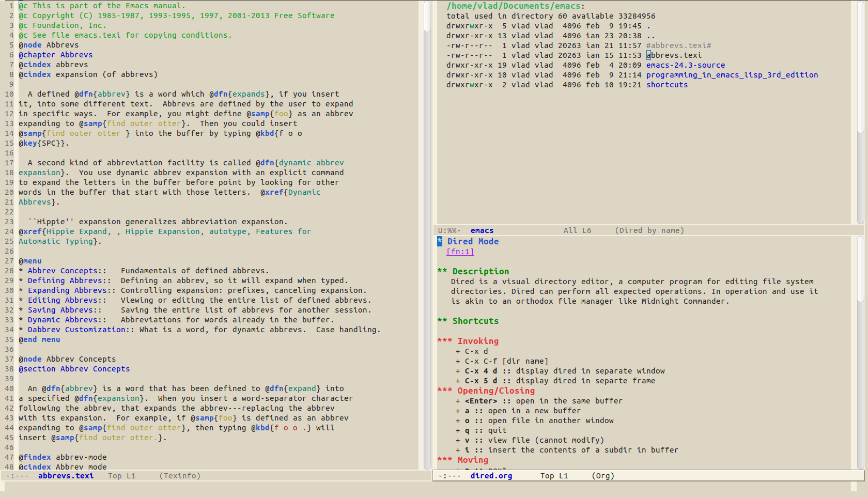Viewport: 868px width, 498px height.
Task: Open programming_in_emacs_lisp_3rd_edition directory
Action: coord(732,75)
